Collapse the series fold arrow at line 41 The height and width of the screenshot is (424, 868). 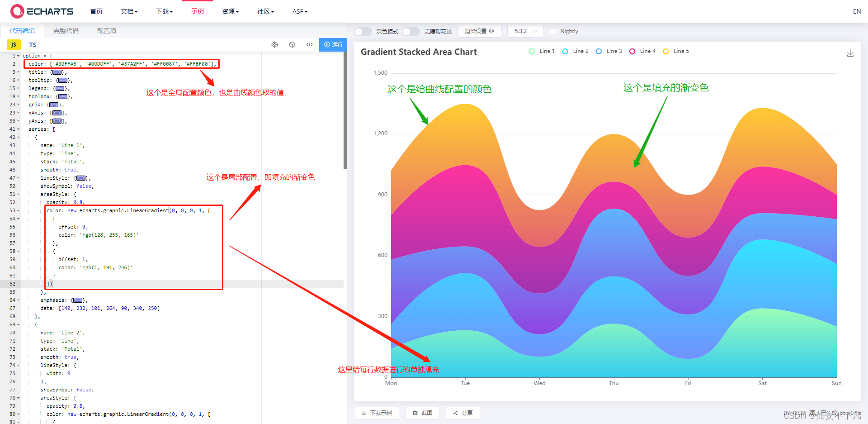tap(19, 129)
